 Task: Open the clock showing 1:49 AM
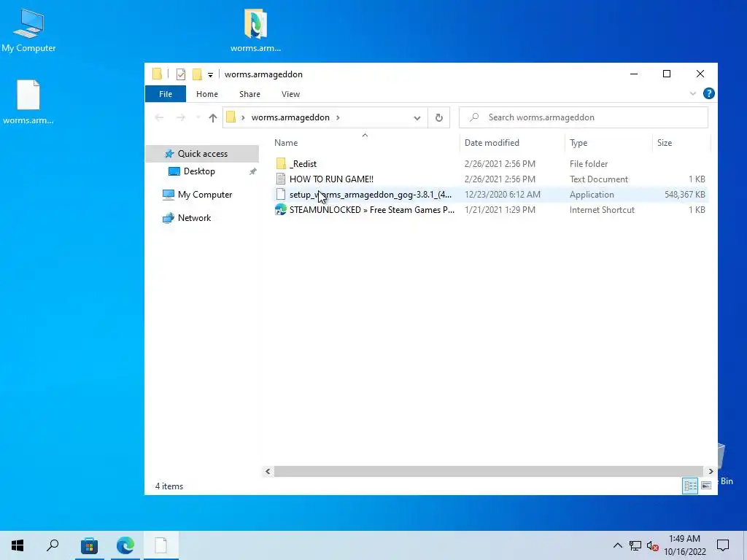click(x=684, y=545)
